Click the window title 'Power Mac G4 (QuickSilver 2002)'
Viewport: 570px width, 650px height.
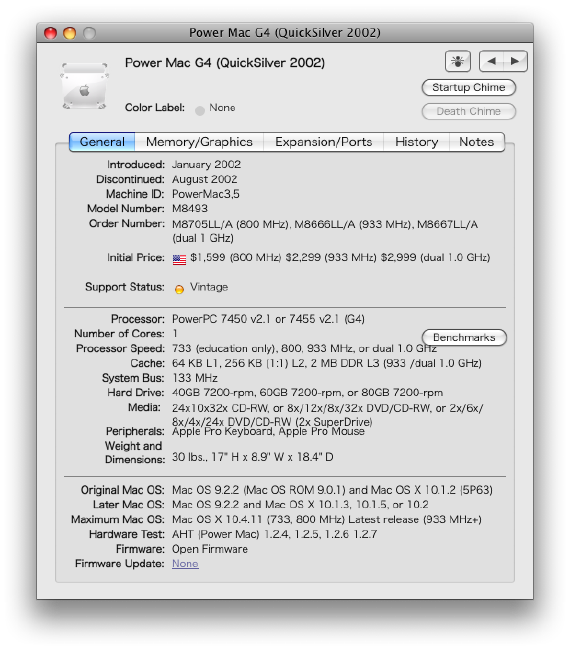[x=285, y=33]
